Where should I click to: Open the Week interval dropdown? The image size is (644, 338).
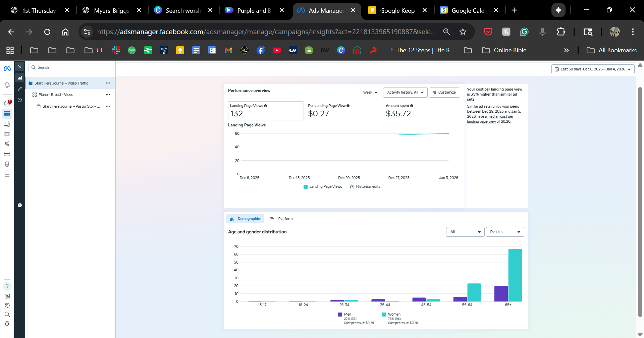[x=370, y=93]
